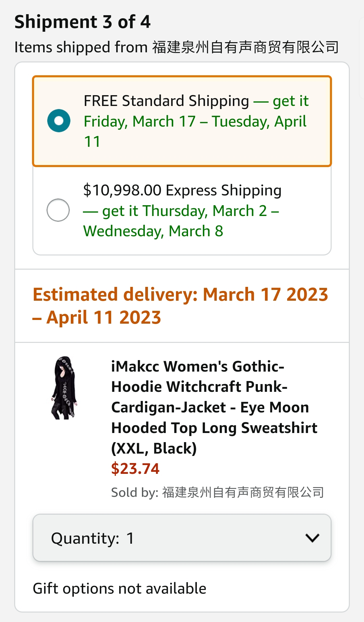Click the $23.74 item price

pyautogui.click(x=135, y=469)
